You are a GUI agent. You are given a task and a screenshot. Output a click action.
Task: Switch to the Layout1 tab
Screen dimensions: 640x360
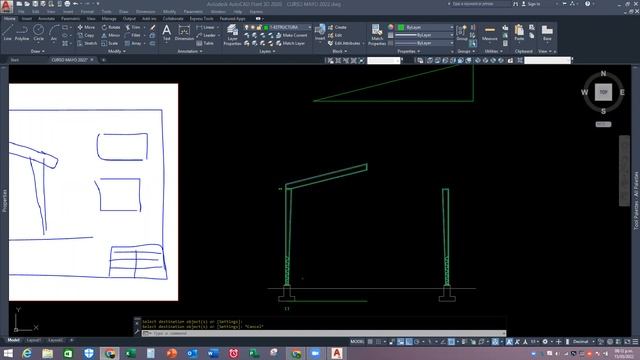point(33,340)
